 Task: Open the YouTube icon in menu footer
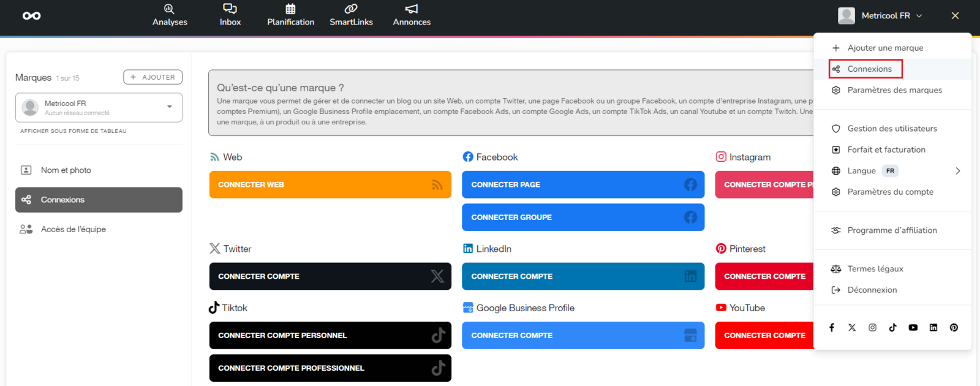click(x=913, y=328)
